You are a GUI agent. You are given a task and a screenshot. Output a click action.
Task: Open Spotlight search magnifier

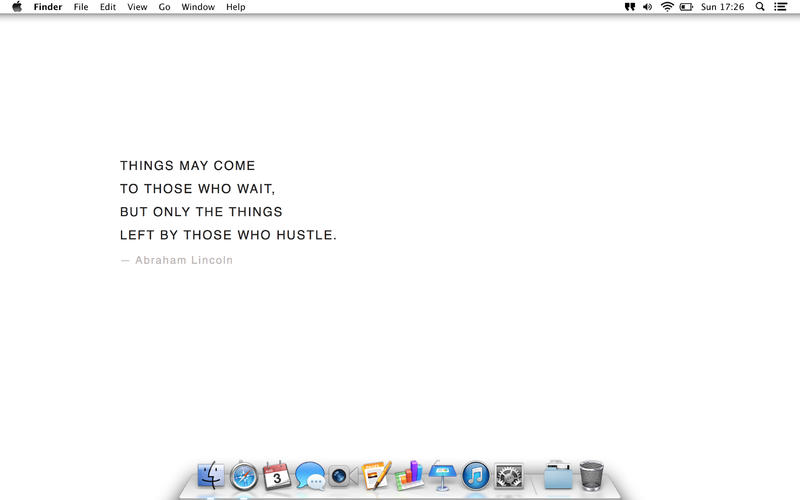click(x=760, y=7)
